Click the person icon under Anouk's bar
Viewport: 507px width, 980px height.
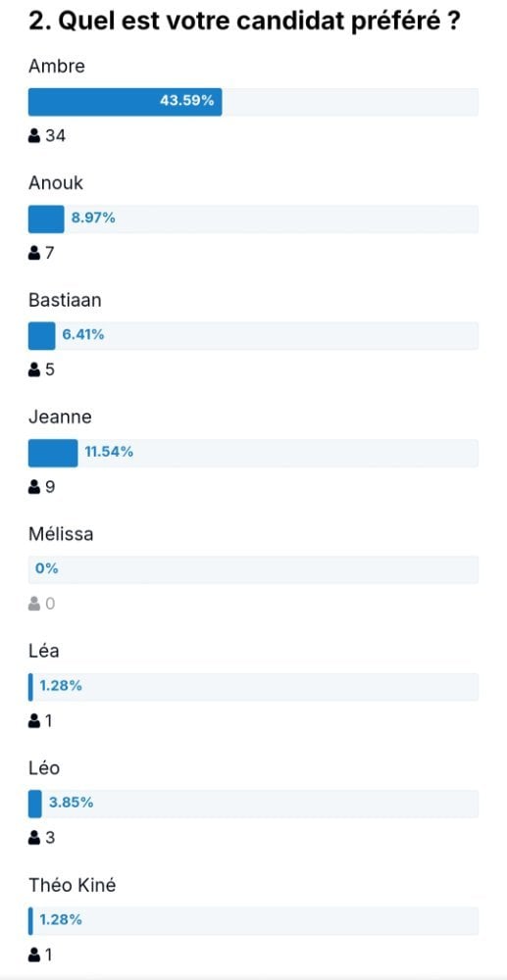34,253
